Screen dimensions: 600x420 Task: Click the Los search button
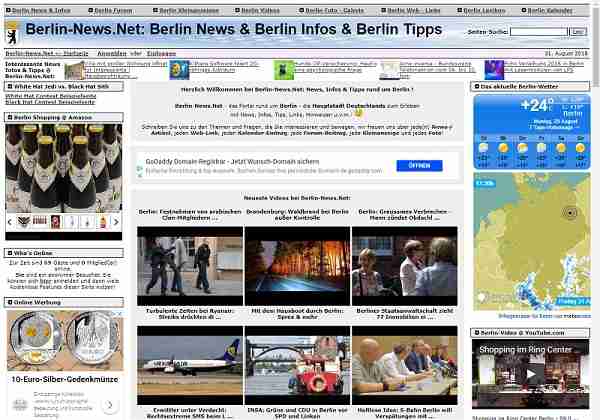[578, 32]
